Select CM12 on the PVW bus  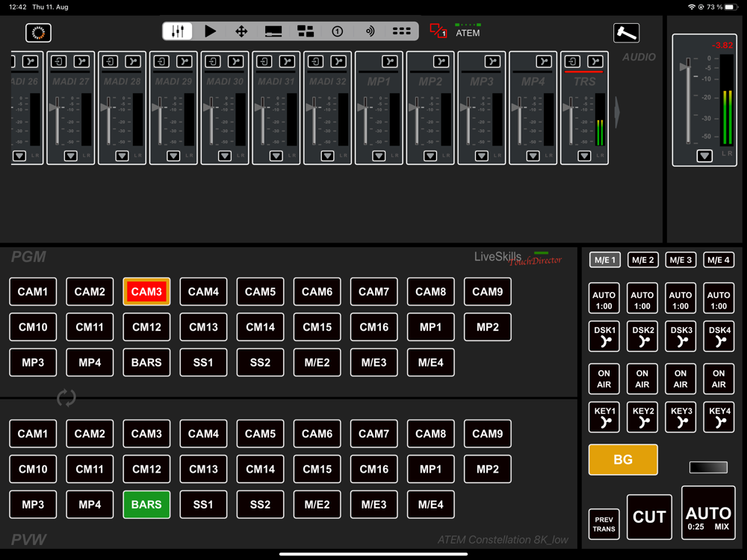pyautogui.click(x=146, y=469)
